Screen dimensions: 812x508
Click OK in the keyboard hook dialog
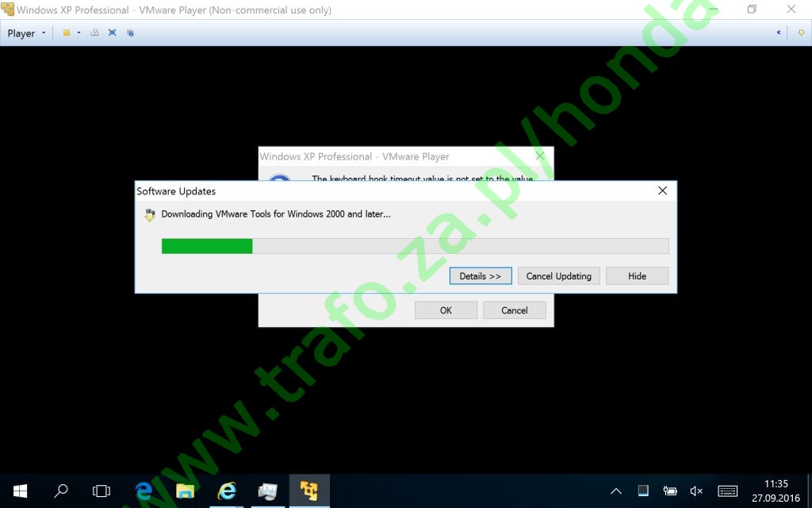point(446,310)
